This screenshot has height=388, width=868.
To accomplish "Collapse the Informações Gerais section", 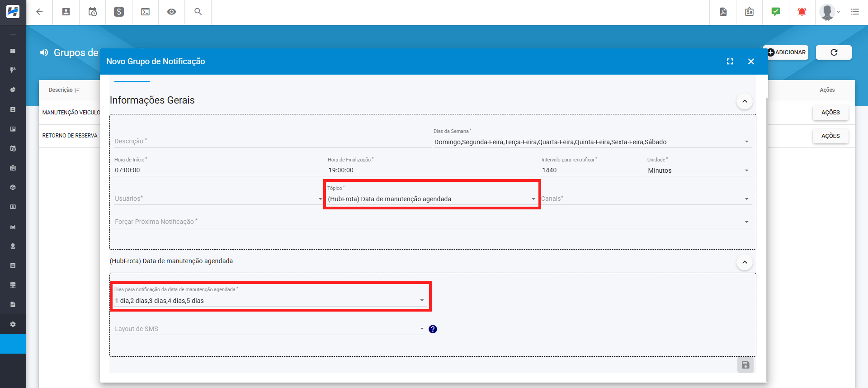I will pos(745,101).
